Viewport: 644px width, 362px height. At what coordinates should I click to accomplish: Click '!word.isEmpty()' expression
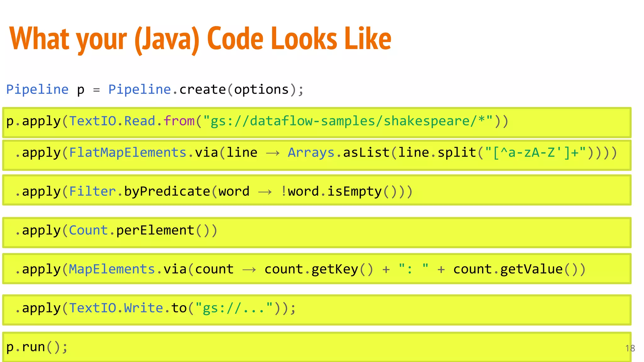tap(339, 192)
